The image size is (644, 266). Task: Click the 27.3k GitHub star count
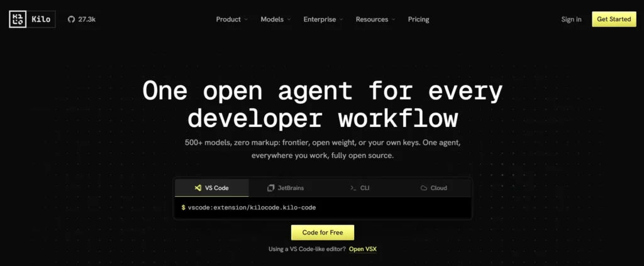click(87, 19)
